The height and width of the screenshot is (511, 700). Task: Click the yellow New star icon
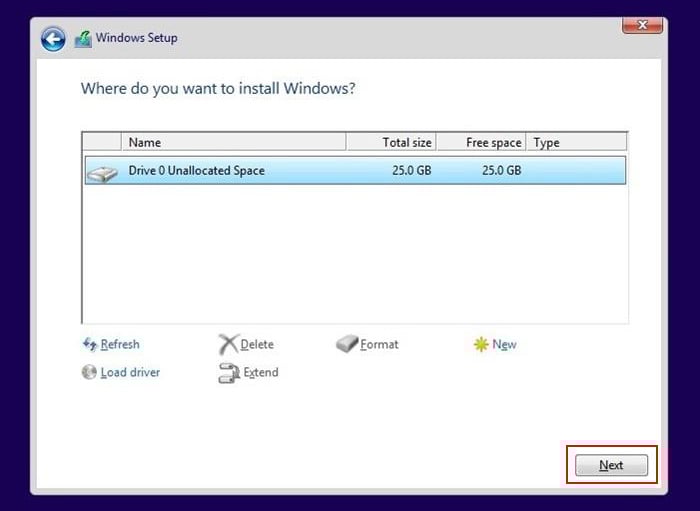(x=481, y=344)
